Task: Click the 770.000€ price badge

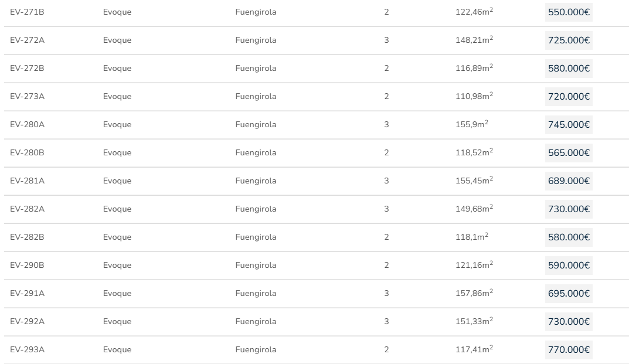Action: click(569, 350)
